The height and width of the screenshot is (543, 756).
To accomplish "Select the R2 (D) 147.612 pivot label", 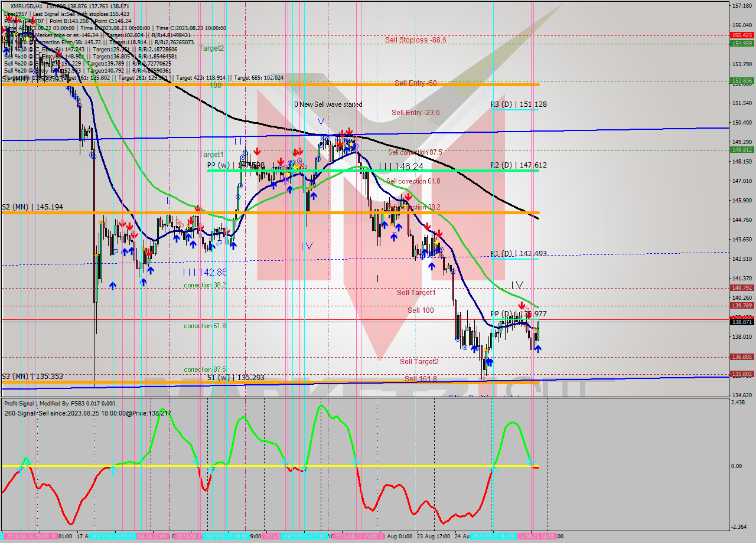I will 518,165.
